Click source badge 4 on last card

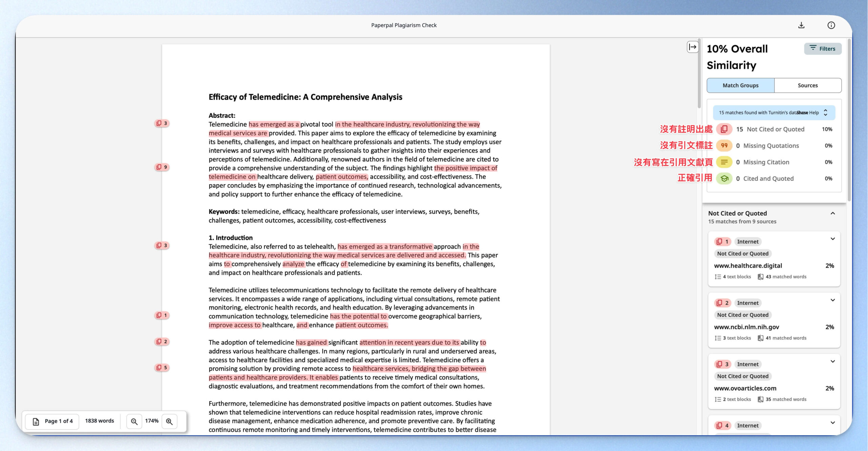point(723,426)
